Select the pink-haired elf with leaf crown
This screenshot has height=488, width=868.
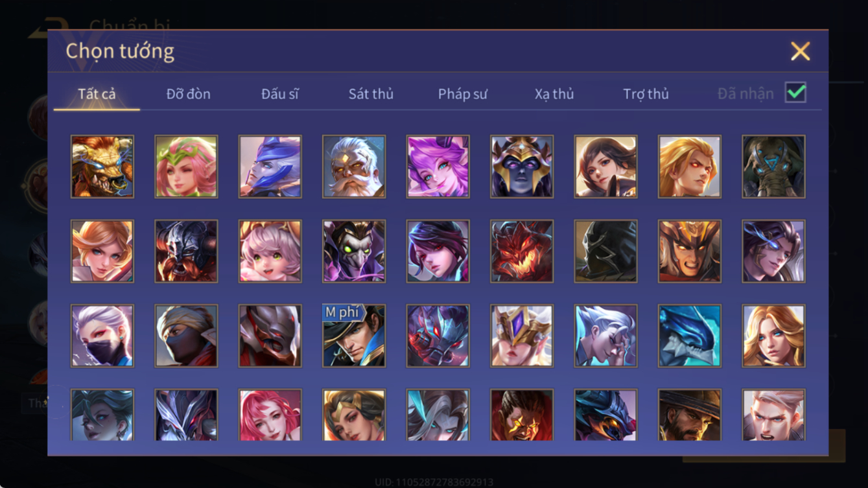coord(186,167)
